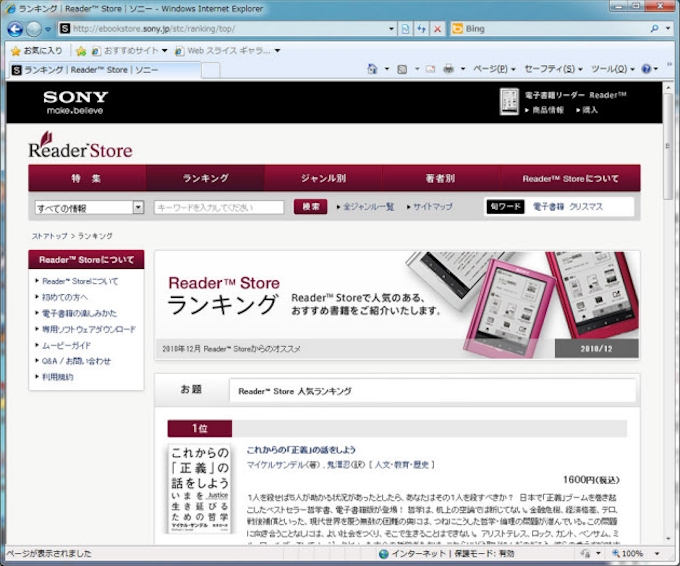Click the Reader Store logo
Screen dimensions: 680x566
80,148
